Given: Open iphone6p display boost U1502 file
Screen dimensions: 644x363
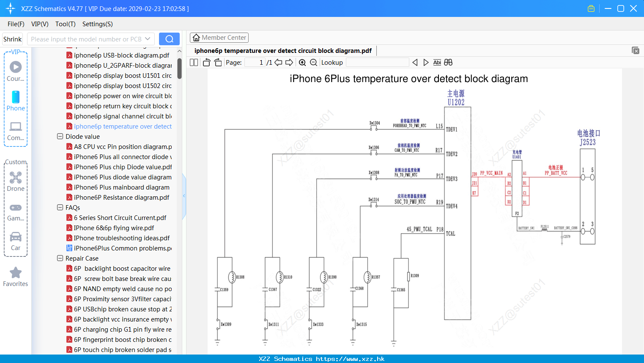Looking at the screenshot, I should [119, 86].
